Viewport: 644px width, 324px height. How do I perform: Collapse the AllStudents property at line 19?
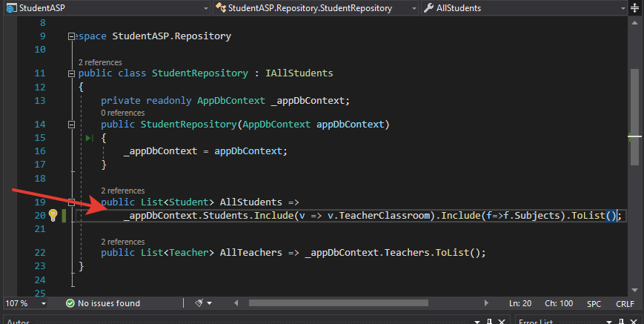71,202
